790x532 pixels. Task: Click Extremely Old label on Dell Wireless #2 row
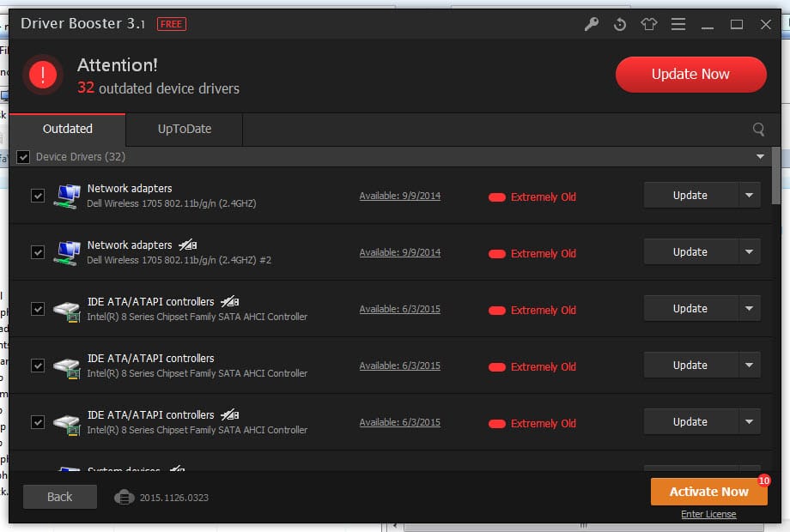point(543,254)
